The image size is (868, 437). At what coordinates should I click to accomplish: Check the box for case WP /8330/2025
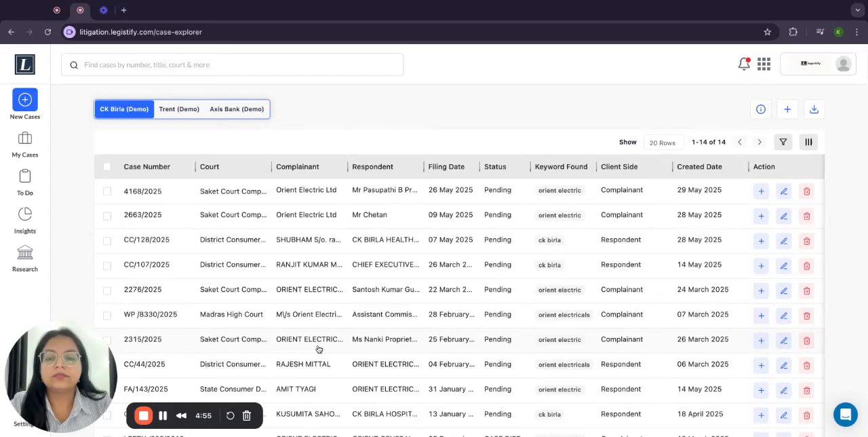click(107, 316)
